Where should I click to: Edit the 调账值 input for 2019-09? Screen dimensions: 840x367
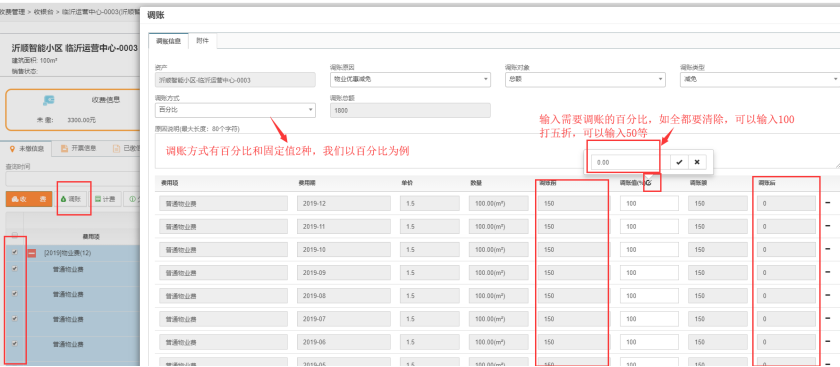click(x=649, y=273)
